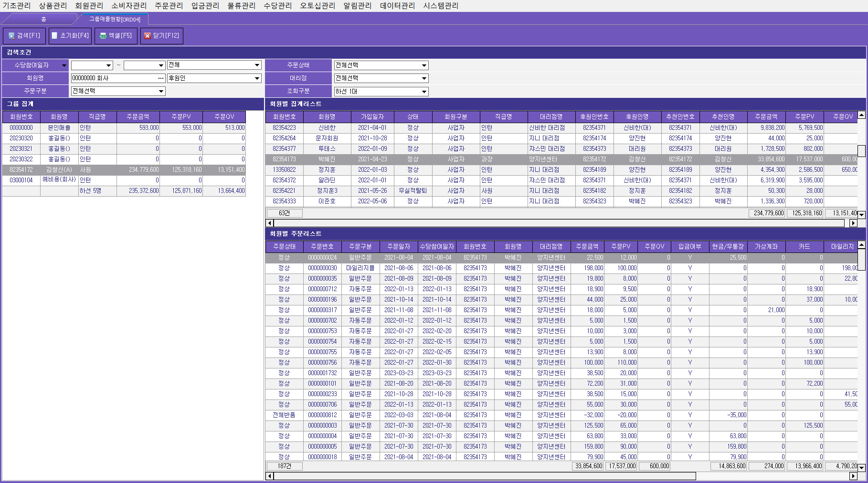Sort orders by 입금여부 header
This screenshot has width=868, height=483.
pos(690,247)
